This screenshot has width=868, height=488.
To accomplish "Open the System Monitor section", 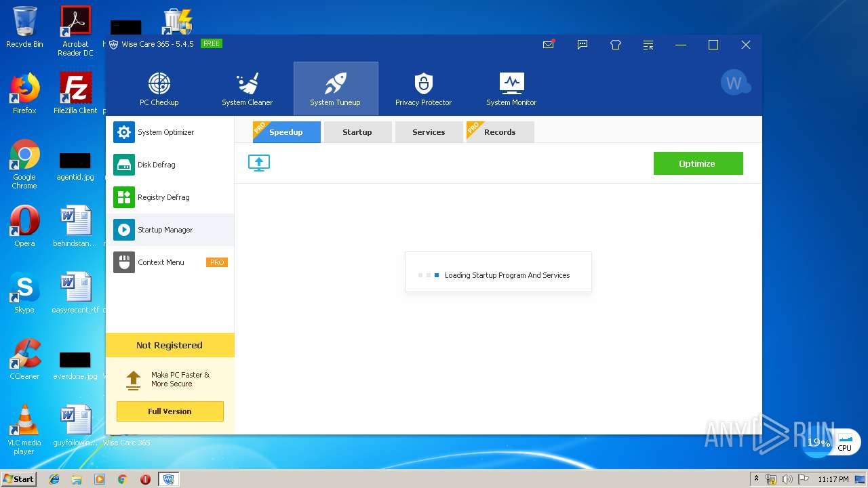I will point(511,89).
